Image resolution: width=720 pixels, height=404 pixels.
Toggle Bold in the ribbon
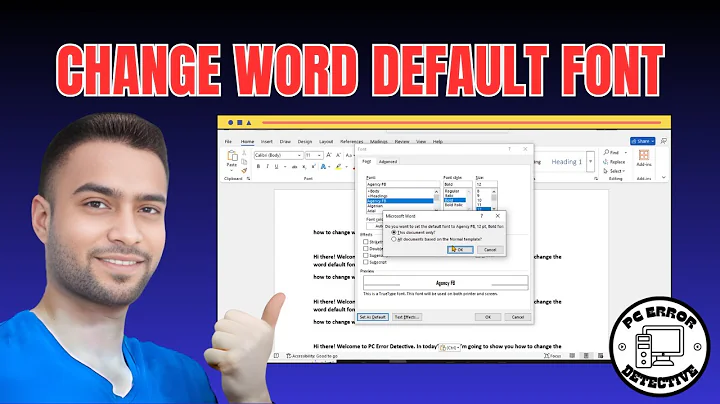259,167
